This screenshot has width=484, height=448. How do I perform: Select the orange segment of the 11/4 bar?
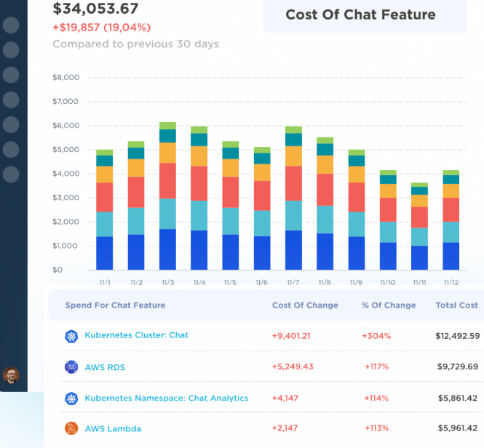(x=199, y=156)
